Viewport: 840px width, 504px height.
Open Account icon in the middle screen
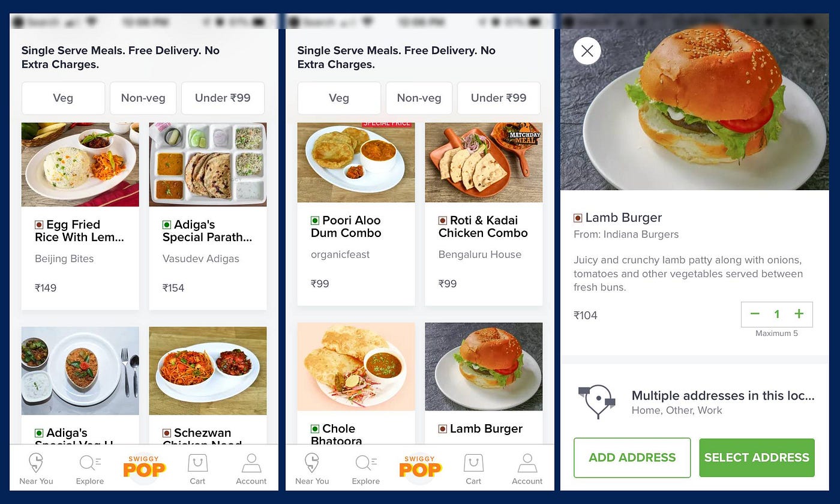click(x=527, y=469)
